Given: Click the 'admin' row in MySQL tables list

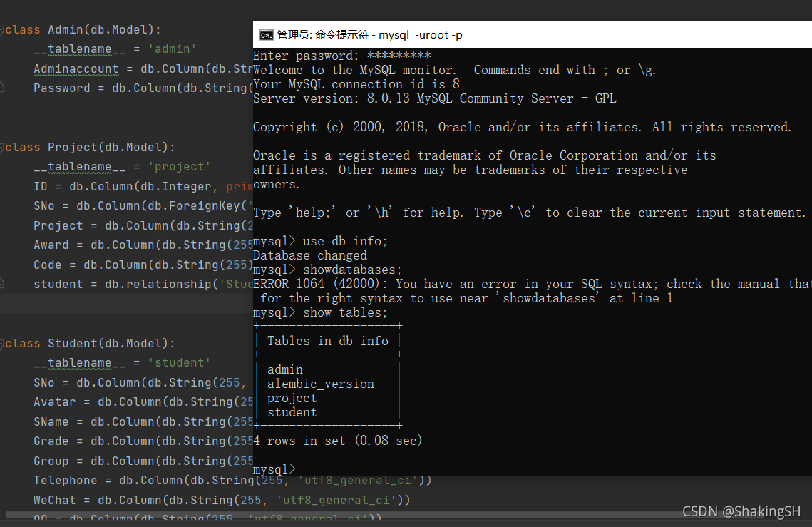Looking at the screenshot, I should (285, 369).
